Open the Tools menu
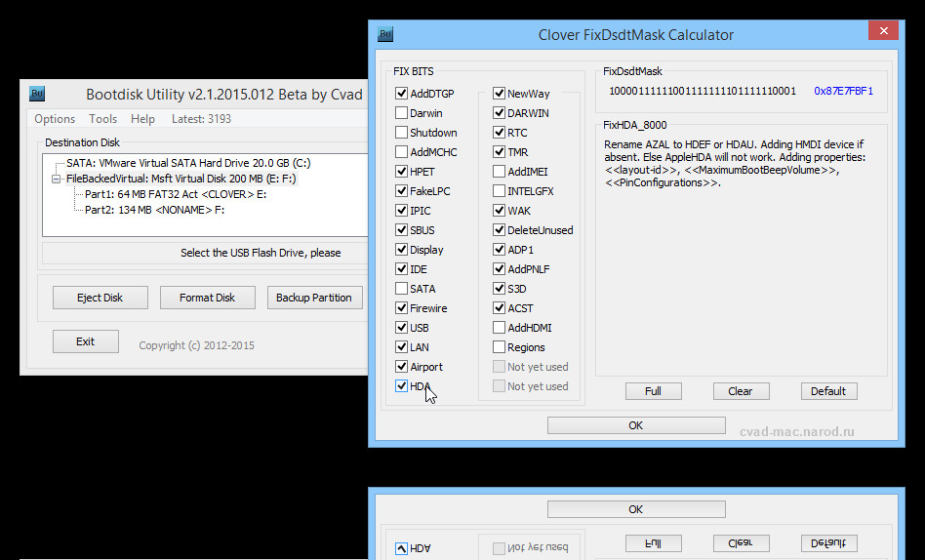This screenshot has width=925, height=560. (x=102, y=119)
